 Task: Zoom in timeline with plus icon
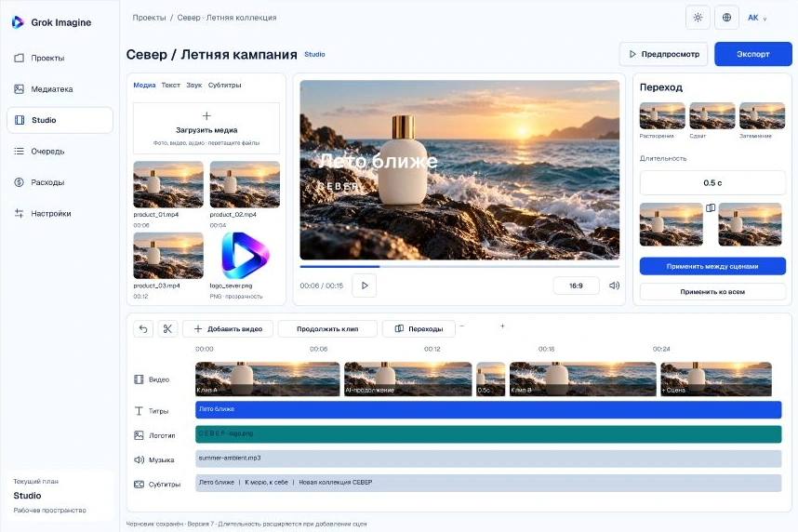click(502, 326)
